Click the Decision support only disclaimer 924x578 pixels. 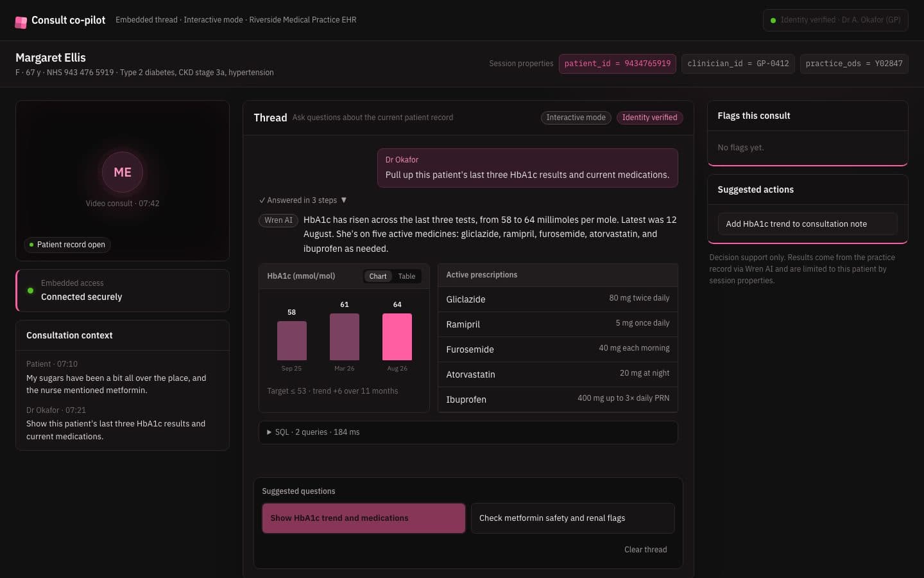click(802, 269)
